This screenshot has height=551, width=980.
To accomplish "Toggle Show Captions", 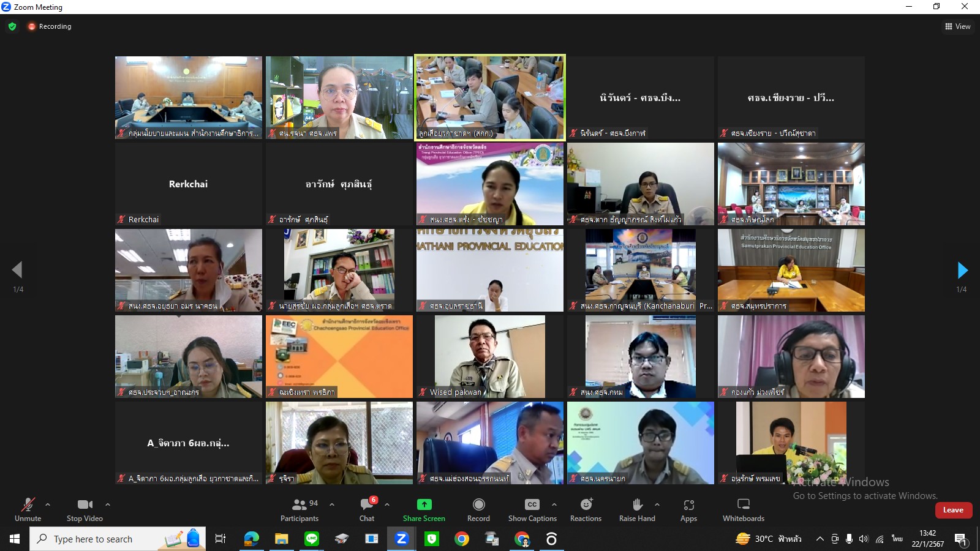I will click(x=532, y=509).
